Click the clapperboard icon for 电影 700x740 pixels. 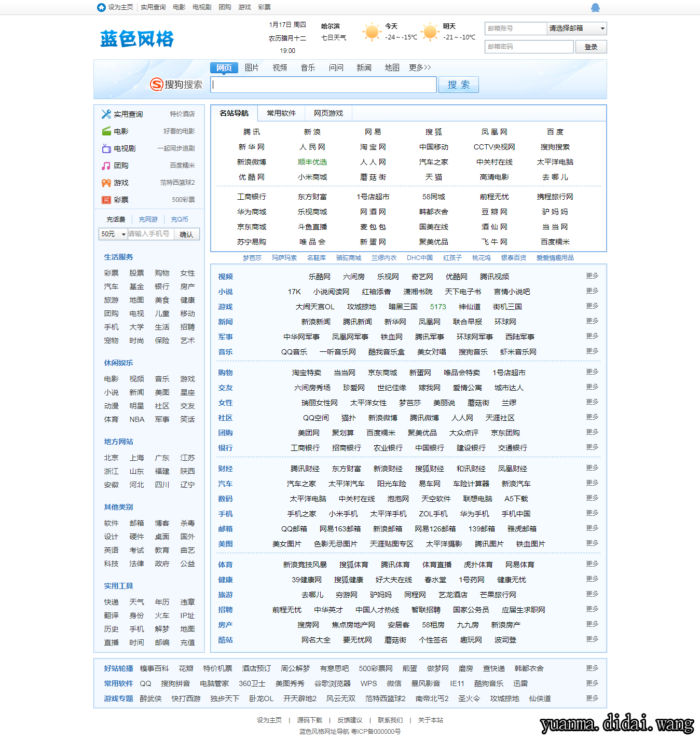click(106, 131)
